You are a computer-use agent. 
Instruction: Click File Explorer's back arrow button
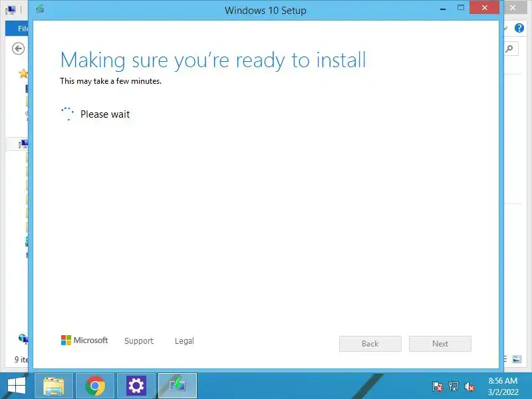click(x=19, y=49)
